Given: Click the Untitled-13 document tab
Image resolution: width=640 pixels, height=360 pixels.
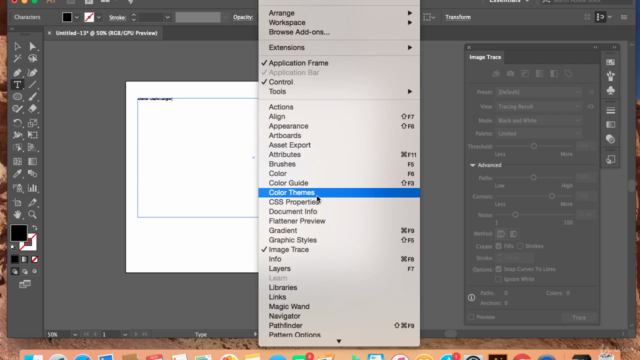Looking at the screenshot, I should (x=106, y=33).
